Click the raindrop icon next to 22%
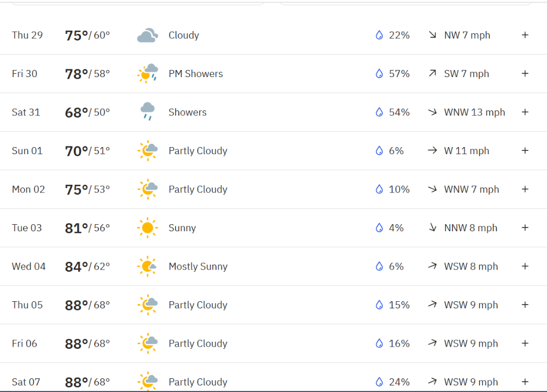 (x=379, y=35)
